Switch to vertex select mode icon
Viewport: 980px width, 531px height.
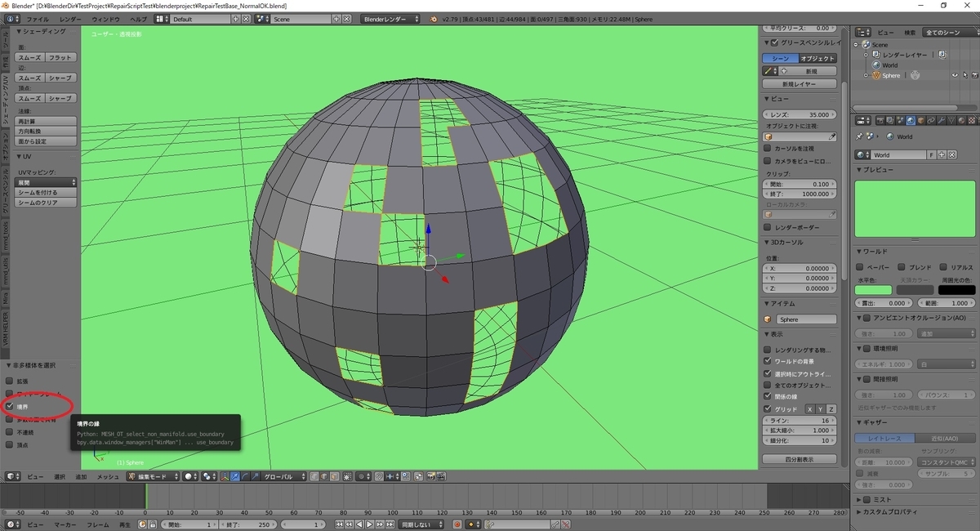(x=314, y=475)
